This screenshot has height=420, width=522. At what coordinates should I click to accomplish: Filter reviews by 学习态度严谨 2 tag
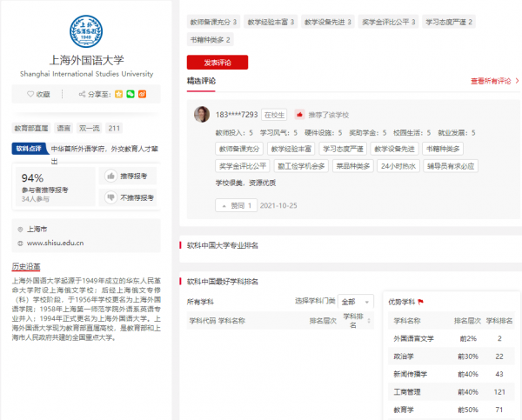click(x=449, y=22)
